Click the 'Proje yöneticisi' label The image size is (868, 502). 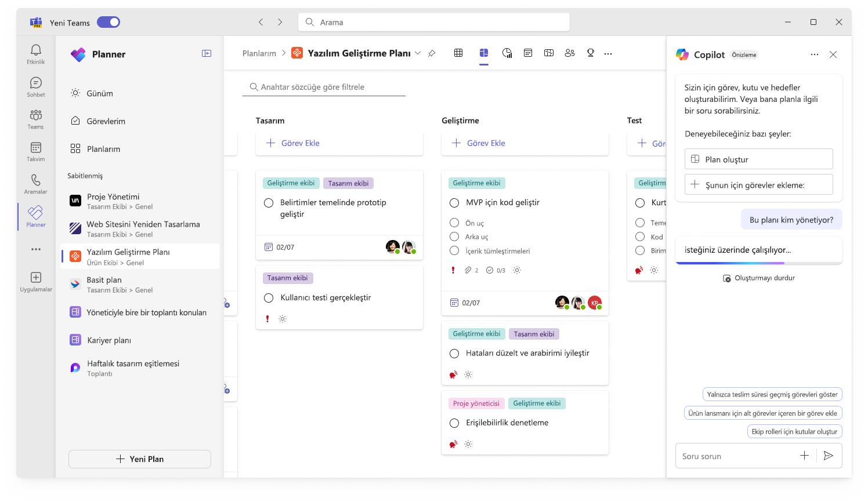pos(476,403)
